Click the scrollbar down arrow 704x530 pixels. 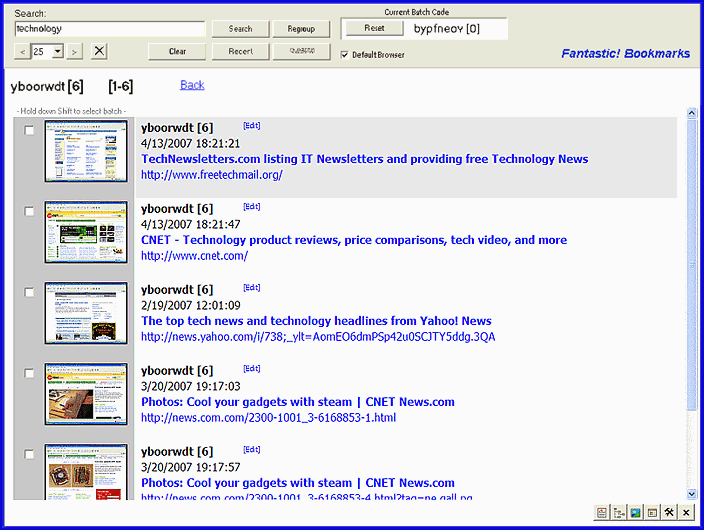690,494
